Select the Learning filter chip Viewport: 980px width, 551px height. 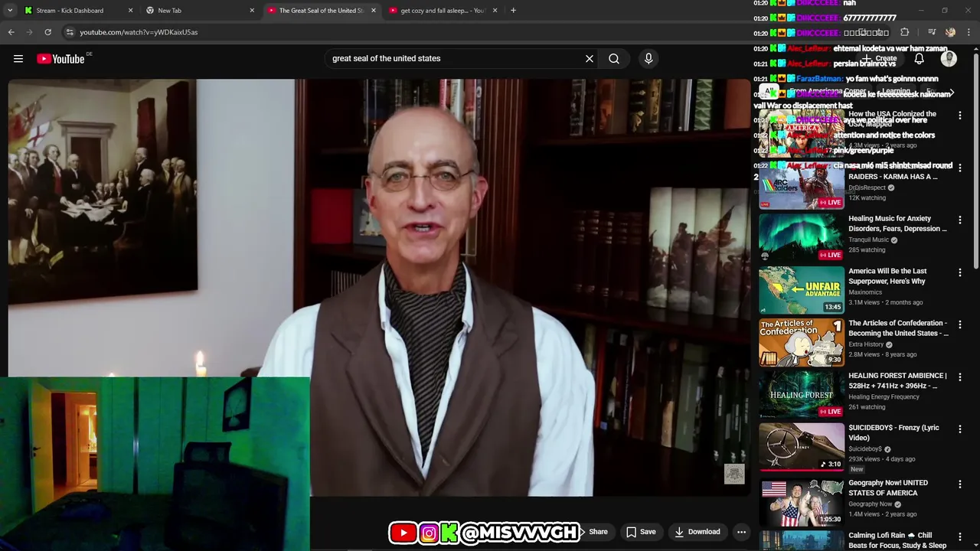click(x=896, y=92)
